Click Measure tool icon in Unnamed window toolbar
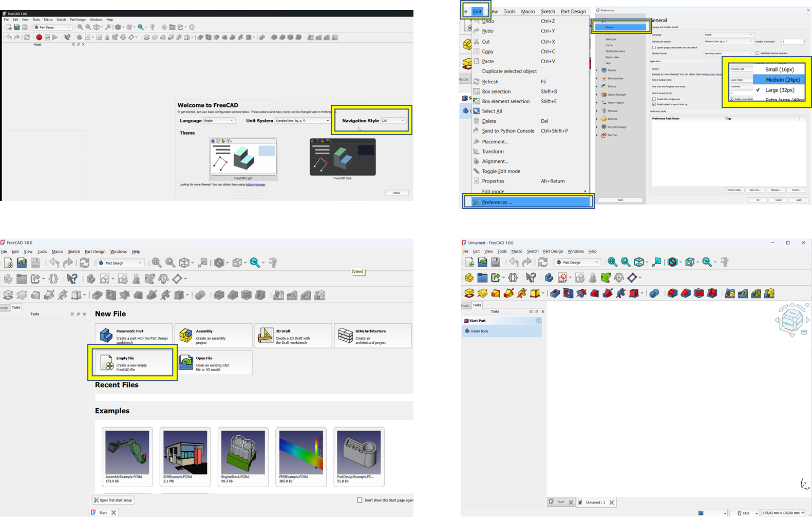 pos(725,262)
